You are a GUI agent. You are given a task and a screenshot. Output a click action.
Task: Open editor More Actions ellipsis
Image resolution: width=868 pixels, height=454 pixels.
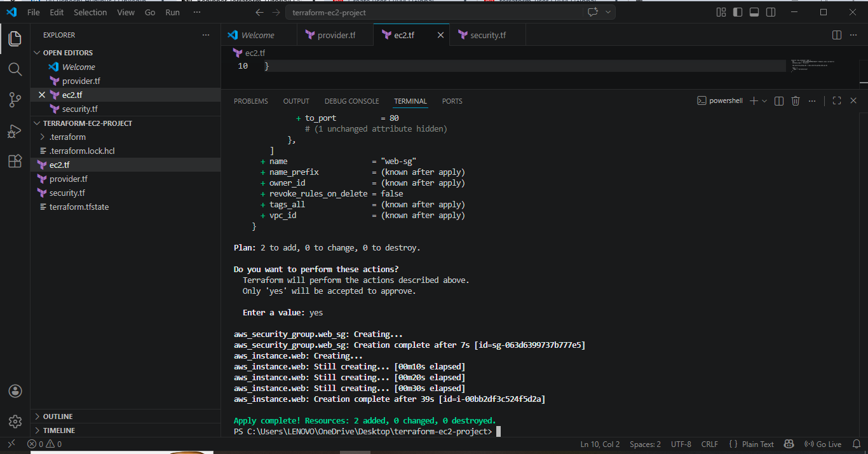pyautogui.click(x=853, y=35)
